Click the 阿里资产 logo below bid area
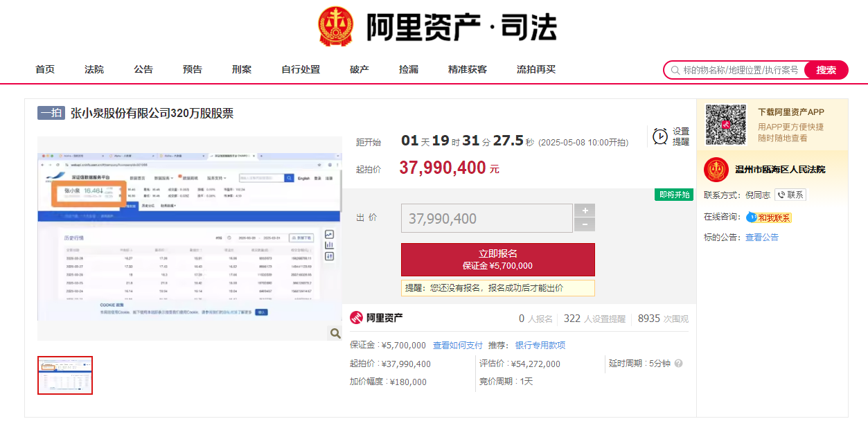Screen dimensions: 868x428 [x=376, y=318]
